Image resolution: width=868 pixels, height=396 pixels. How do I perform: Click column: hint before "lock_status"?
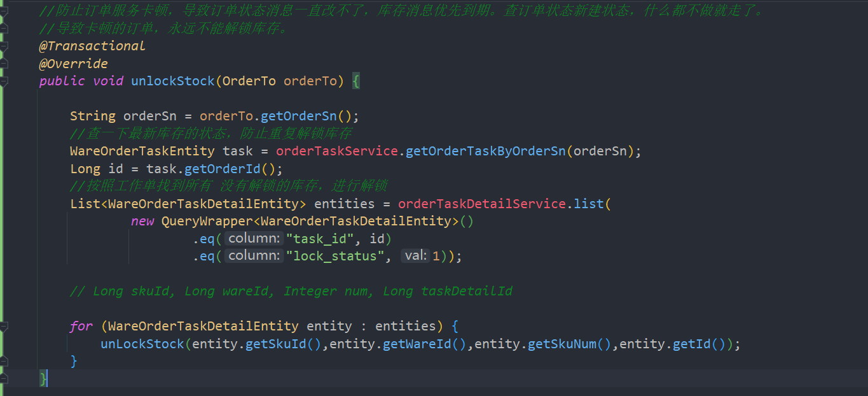254,256
